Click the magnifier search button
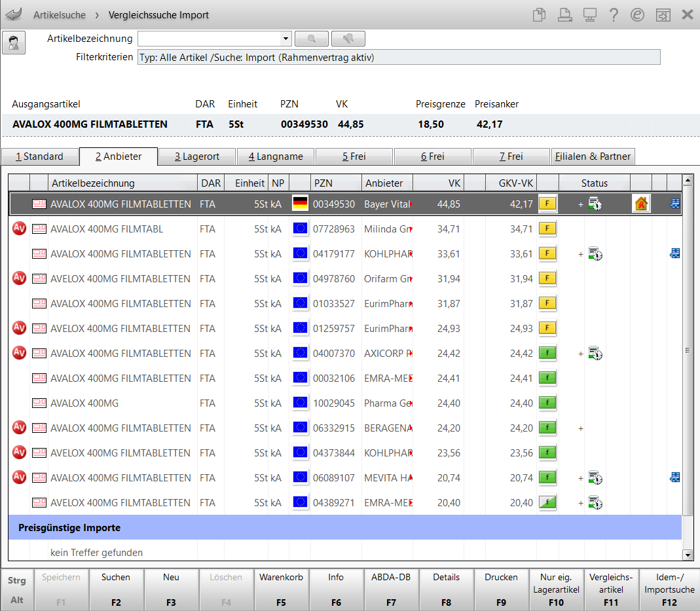Image resolution: width=700 pixels, height=611 pixels. coord(312,39)
